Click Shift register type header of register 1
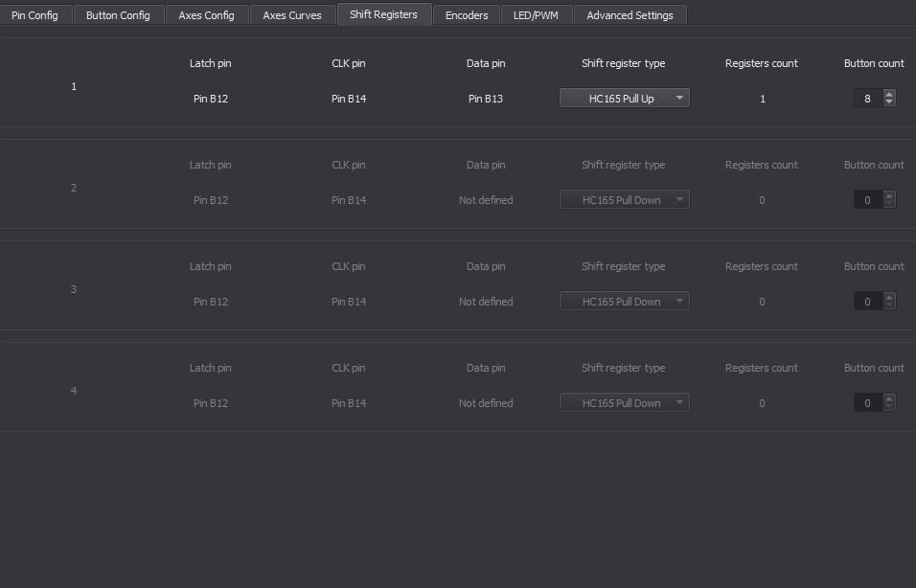The height and width of the screenshot is (588, 916). tap(624, 63)
